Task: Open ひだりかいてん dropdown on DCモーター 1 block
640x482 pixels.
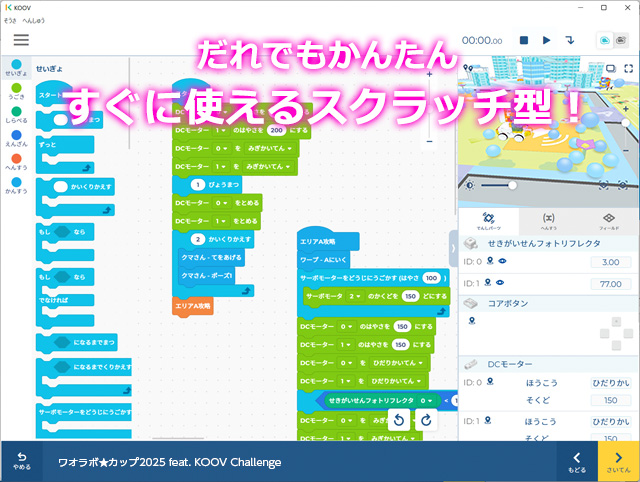Action: pos(396,381)
